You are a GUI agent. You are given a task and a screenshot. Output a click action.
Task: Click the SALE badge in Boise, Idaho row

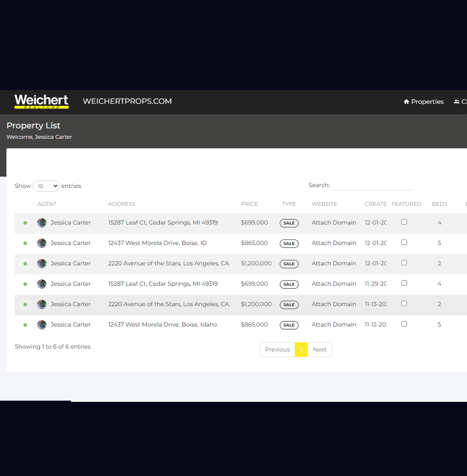(289, 325)
